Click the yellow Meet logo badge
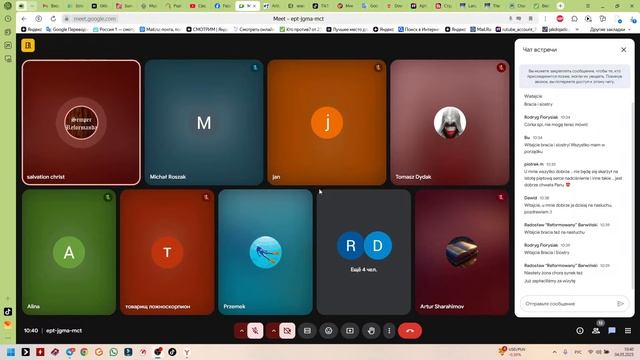Image resolution: width=640 pixels, height=360 pixels. coord(28,45)
